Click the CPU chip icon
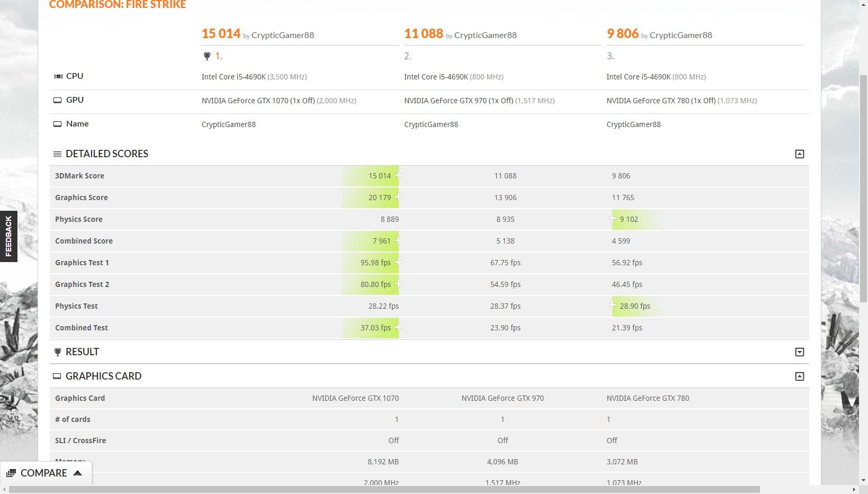 click(x=58, y=76)
